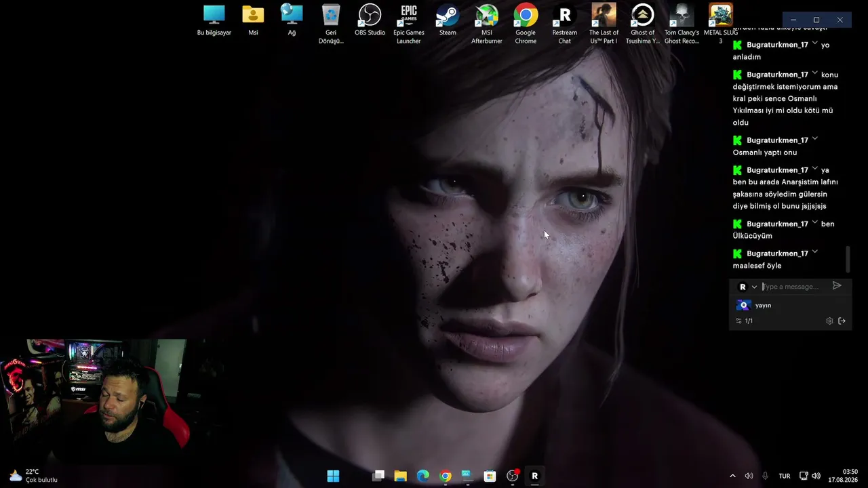Click username Bugraturkmen_17 on 'ben Ülkücüyüm'

pyautogui.click(x=777, y=224)
